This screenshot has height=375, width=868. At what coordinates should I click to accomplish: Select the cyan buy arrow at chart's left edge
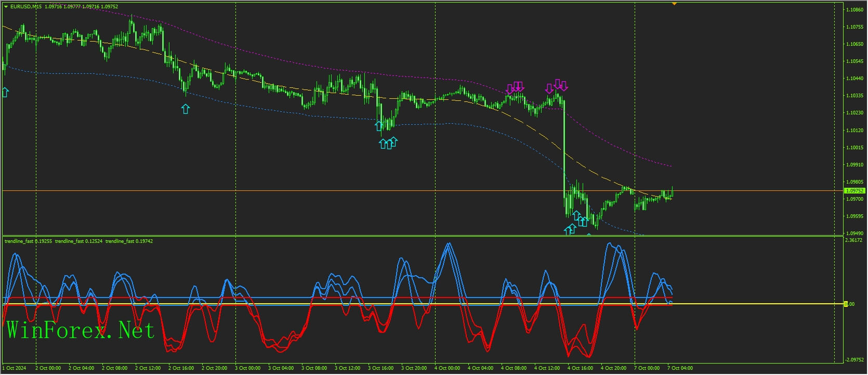pyautogui.click(x=5, y=92)
